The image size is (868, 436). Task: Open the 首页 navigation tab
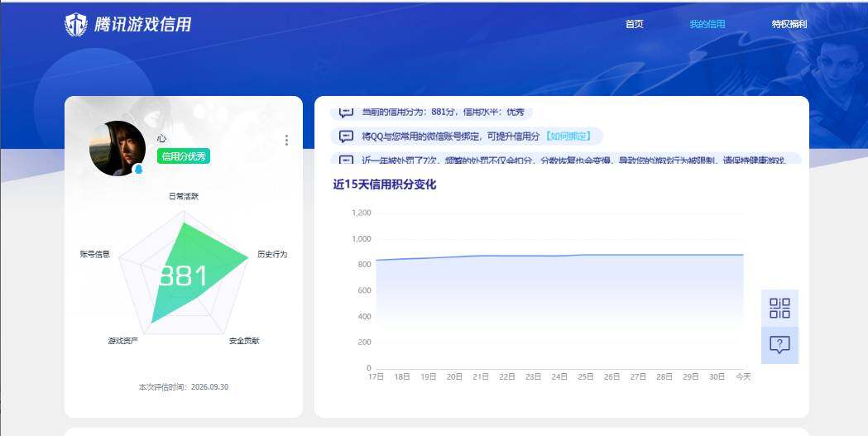pos(635,24)
